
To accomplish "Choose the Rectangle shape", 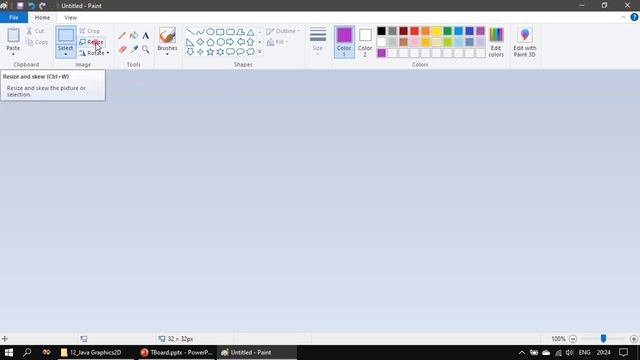I will tap(220, 32).
